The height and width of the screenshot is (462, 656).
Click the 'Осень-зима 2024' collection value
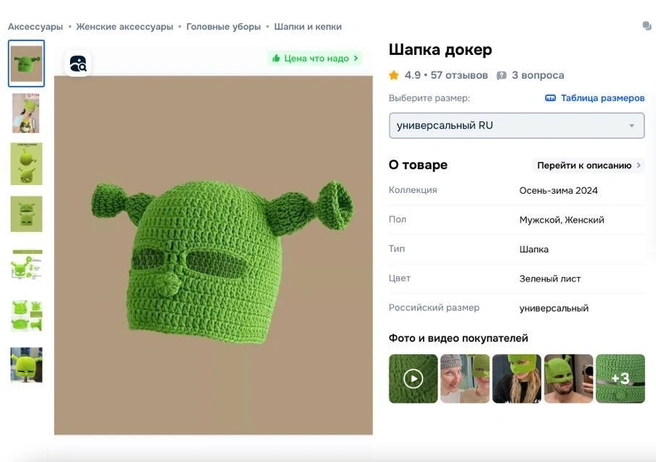click(x=559, y=191)
